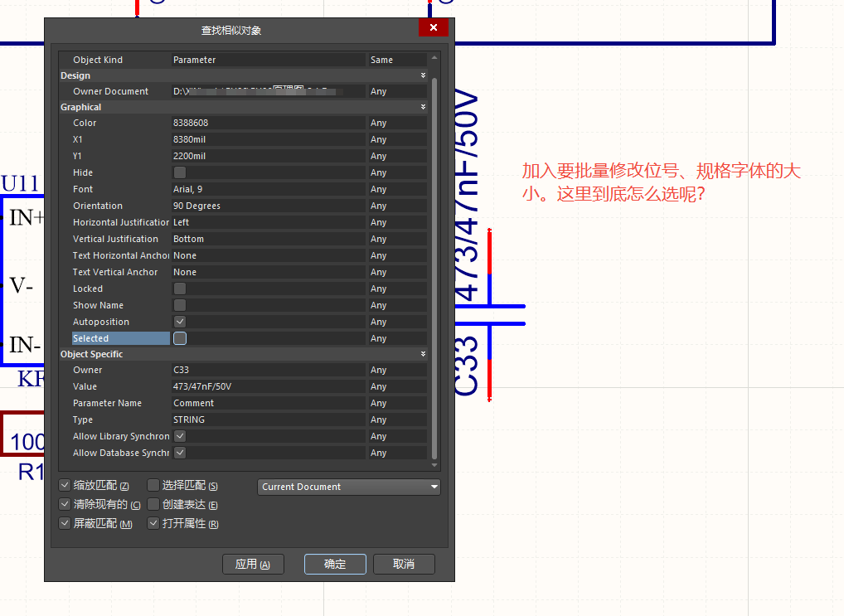Toggle the Locked checkbox
The image size is (844, 616).
pos(180,289)
